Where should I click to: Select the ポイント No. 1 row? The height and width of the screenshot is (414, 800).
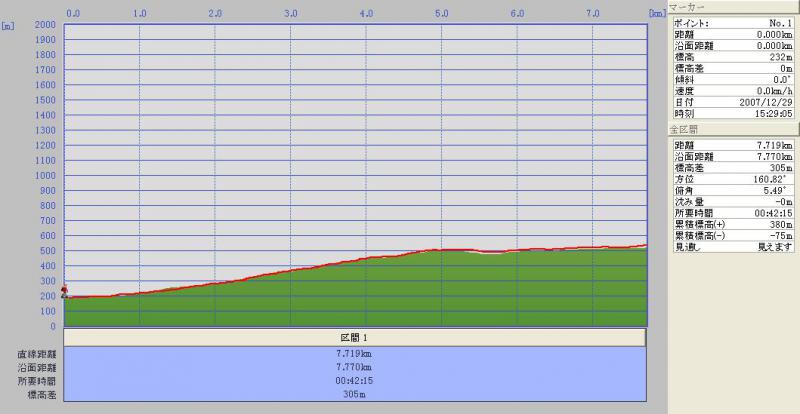click(x=733, y=20)
